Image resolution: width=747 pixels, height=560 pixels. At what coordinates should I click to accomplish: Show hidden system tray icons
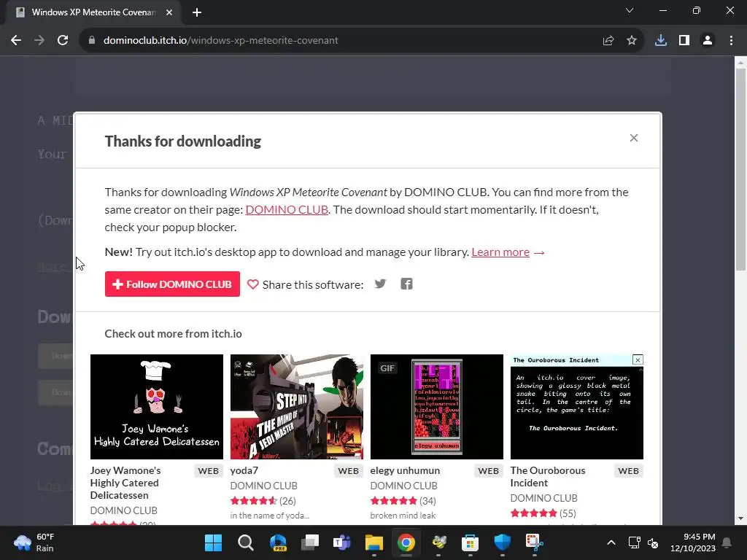[611, 542]
